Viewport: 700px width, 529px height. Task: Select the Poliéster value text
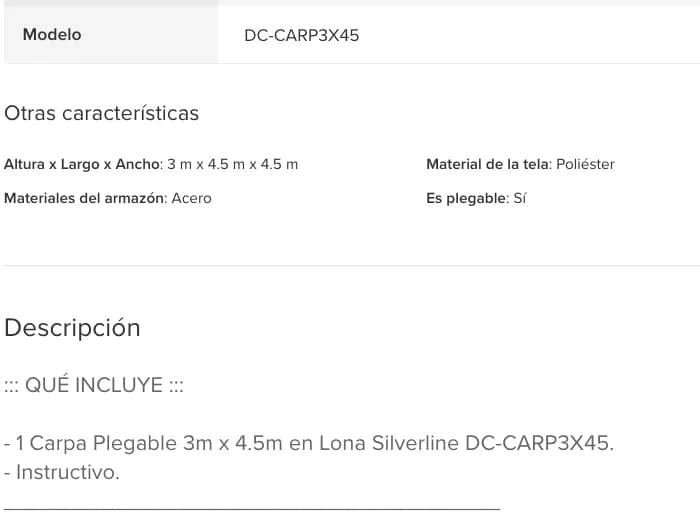[585, 164]
